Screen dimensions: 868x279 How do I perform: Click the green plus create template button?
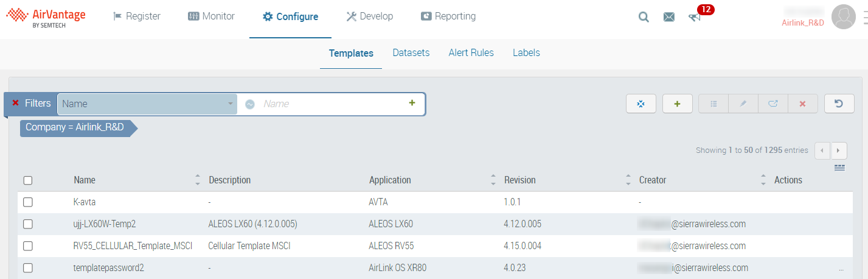(678, 104)
